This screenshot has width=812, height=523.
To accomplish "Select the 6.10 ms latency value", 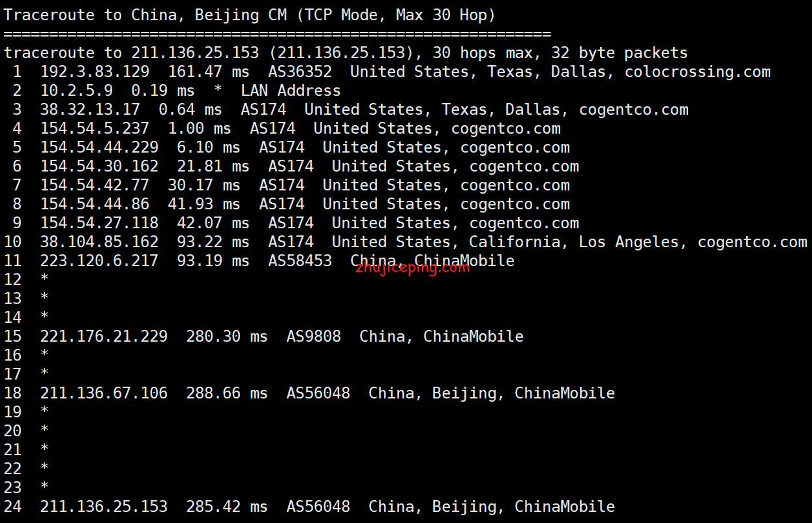I will tap(209, 147).
